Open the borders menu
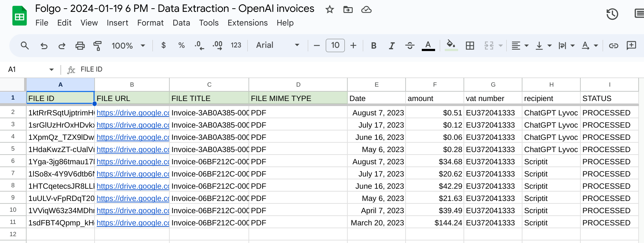The image size is (644, 243). click(x=470, y=46)
